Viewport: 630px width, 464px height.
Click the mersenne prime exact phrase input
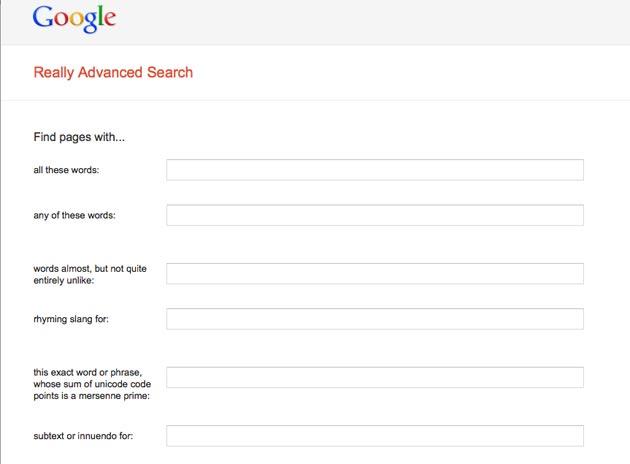375,377
